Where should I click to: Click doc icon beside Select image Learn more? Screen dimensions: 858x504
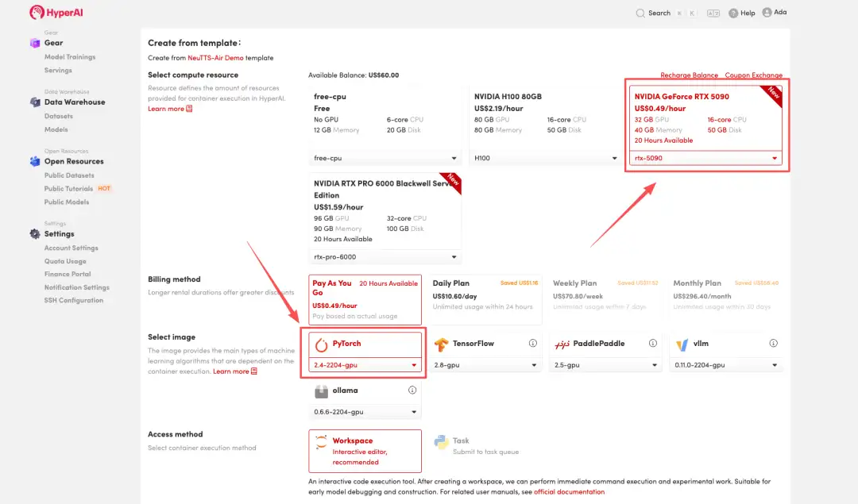pos(254,371)
